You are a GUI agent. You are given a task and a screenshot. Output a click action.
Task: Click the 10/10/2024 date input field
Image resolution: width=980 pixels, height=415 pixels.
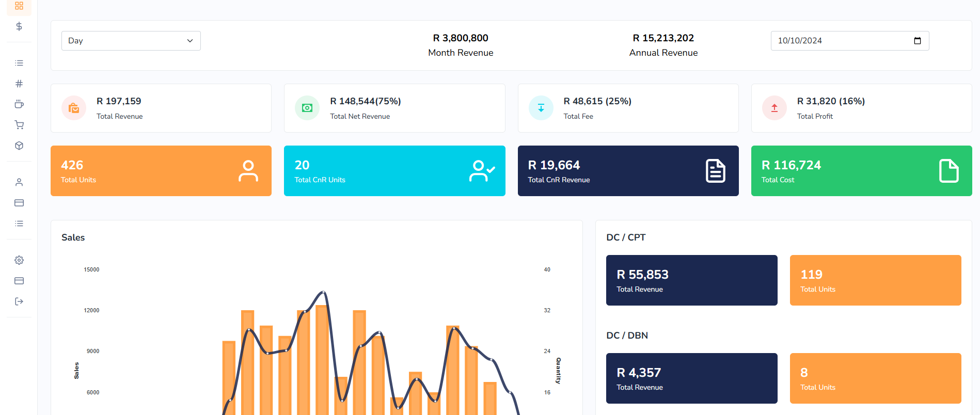[x=850, y=41]
